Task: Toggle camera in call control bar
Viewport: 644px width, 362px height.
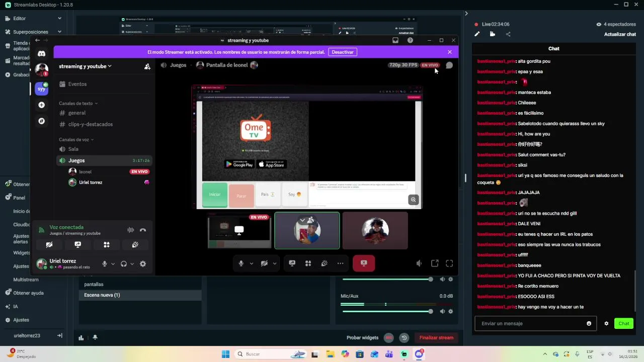Action: (264, 263)
